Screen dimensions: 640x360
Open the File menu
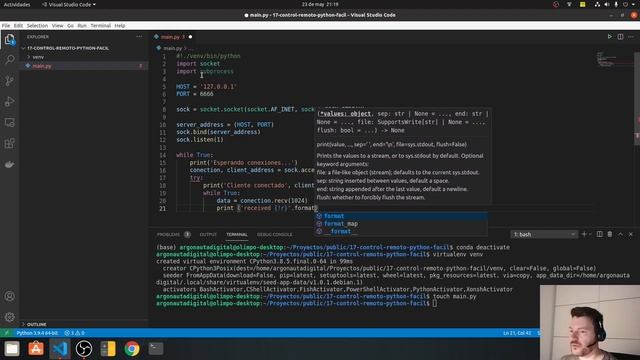point(6,26)
